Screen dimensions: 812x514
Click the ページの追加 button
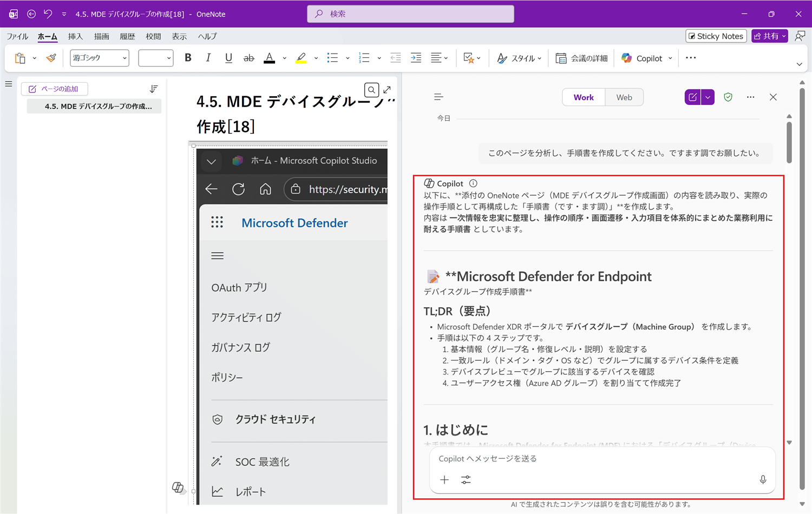(54, 89)
